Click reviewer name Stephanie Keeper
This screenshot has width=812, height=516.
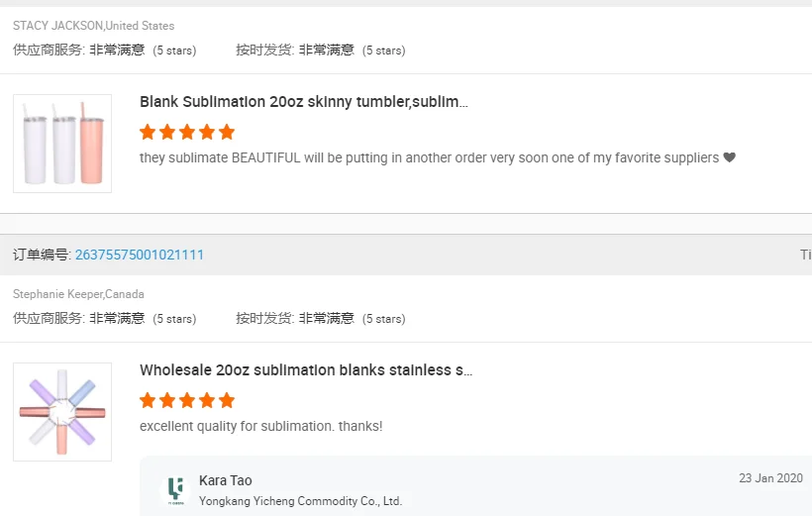point(57,294)
